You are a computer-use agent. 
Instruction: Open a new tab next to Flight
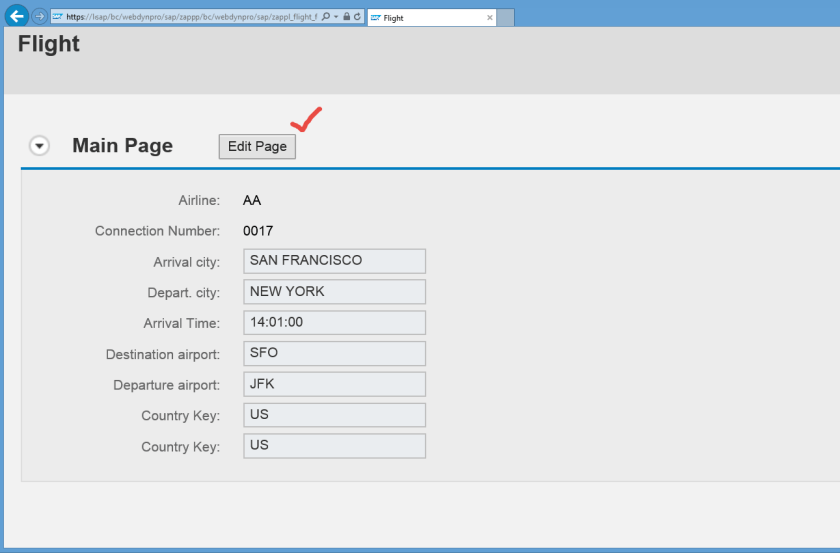coord(506,18)
